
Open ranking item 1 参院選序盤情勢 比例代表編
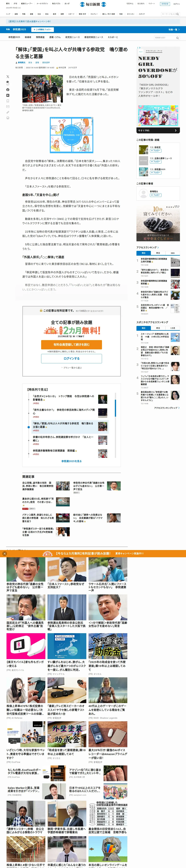[154, 260]
